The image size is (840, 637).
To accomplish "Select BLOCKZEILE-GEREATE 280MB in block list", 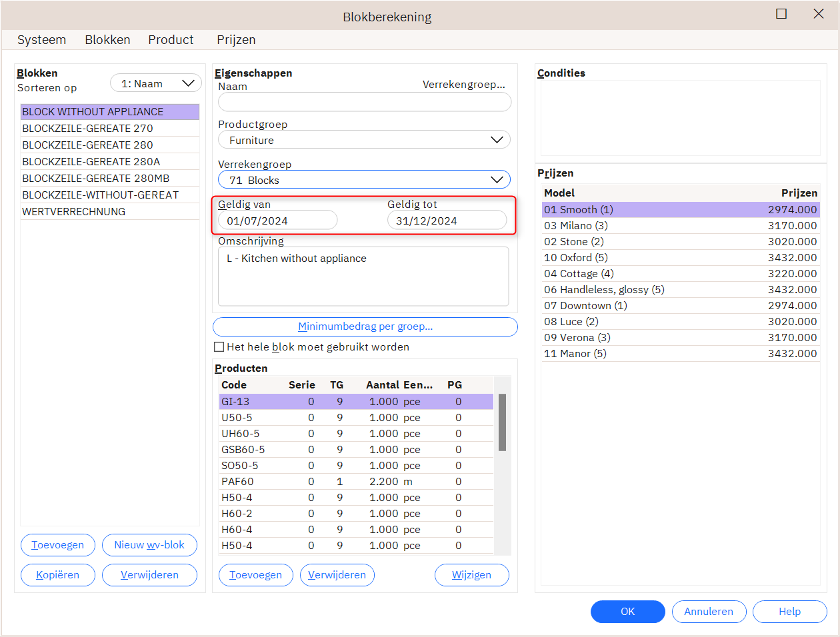I will coord(96,179).
